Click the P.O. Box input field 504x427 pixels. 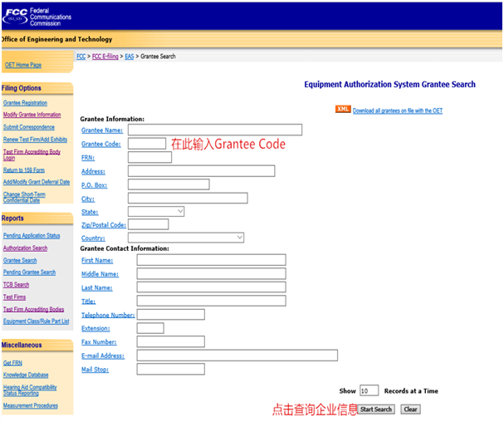169,184
